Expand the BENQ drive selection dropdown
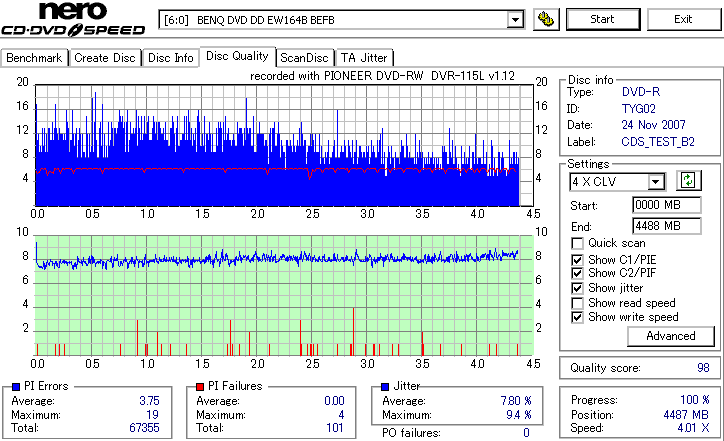The width and height of the screenshot is (724, 441). coord(514,20)
